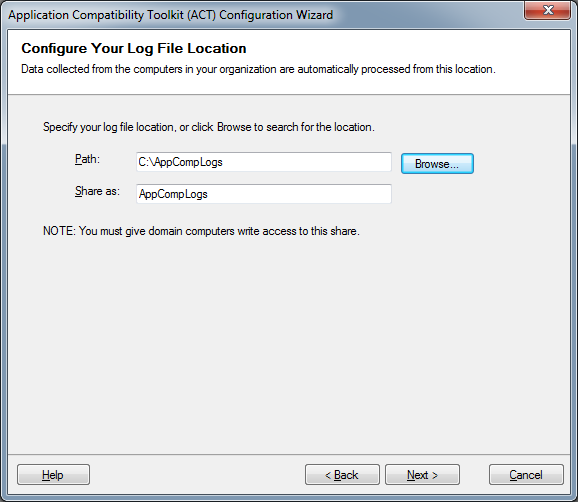Focus the Share as text field
This screenshot has height=502, width=578.
[x=264, y=194]
